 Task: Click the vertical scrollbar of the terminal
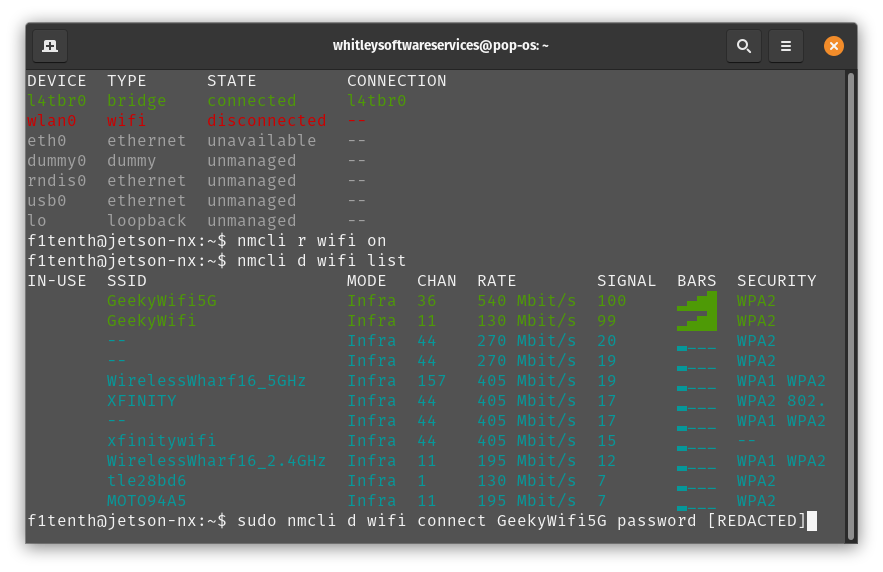(x=850, y=305)
